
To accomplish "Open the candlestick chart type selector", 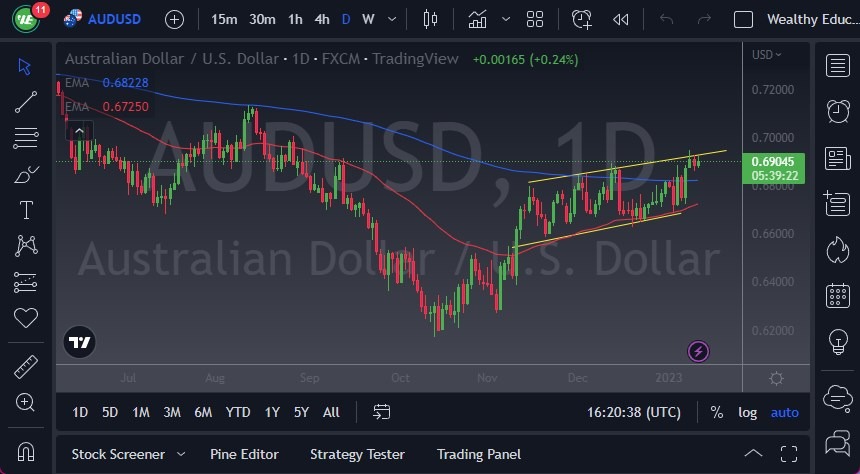I will [x=430, y=19].
